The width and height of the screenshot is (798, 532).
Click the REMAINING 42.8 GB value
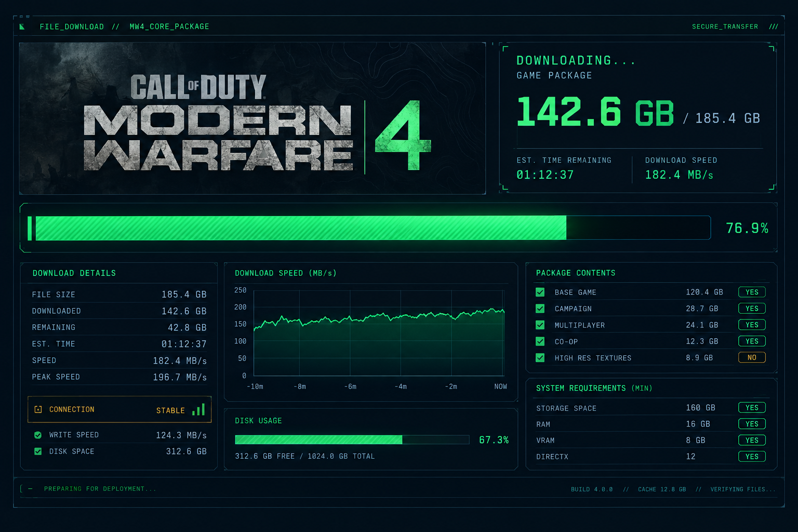(187, 328)
